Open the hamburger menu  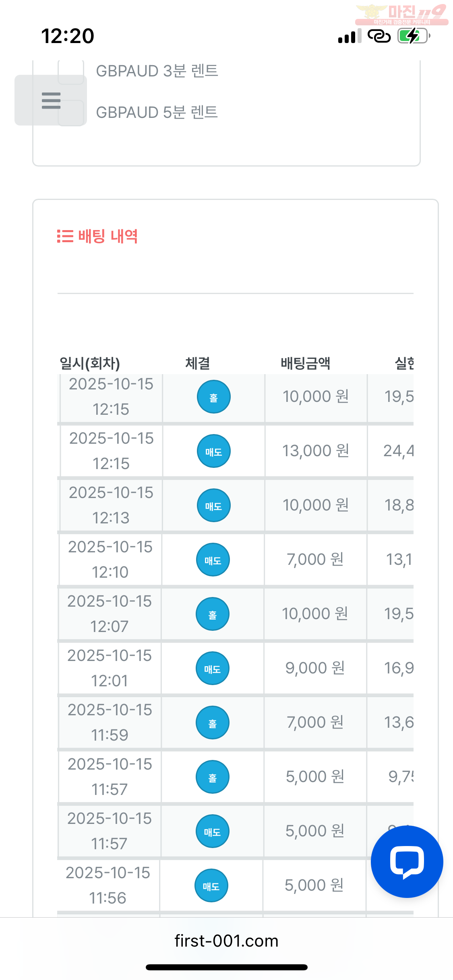pos(51,100)
